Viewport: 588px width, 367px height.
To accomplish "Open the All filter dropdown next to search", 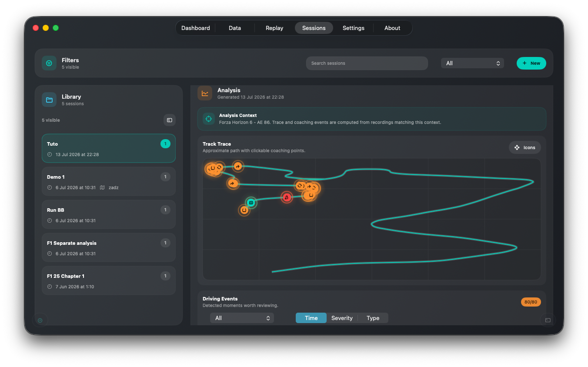I will coord(472,63).
